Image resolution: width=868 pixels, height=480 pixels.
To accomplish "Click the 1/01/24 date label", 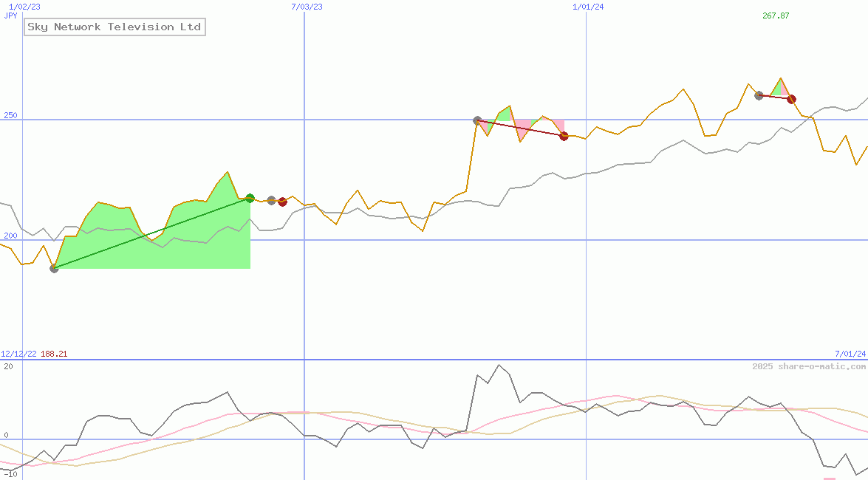I will pyautogui.click(x=588, y=7).
